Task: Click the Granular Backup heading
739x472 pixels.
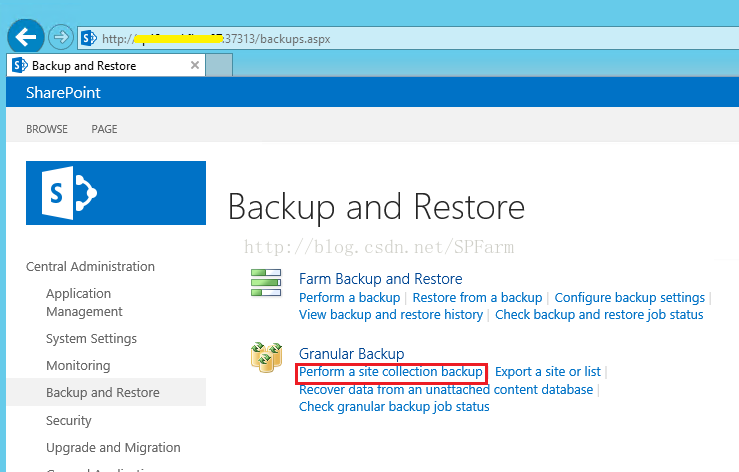Action: click(352, 354)
